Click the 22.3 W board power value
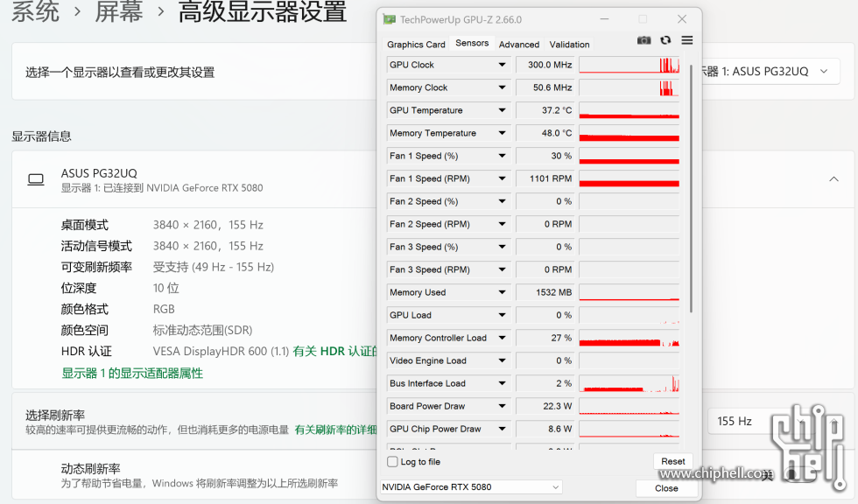This screenshot has height=504, width=858. (545, 406)
